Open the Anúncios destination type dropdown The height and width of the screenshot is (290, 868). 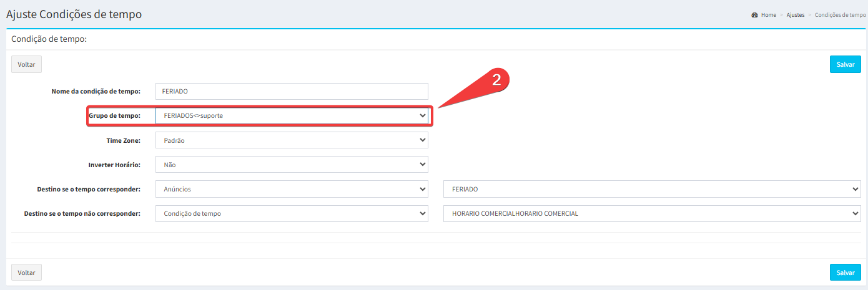292,189
